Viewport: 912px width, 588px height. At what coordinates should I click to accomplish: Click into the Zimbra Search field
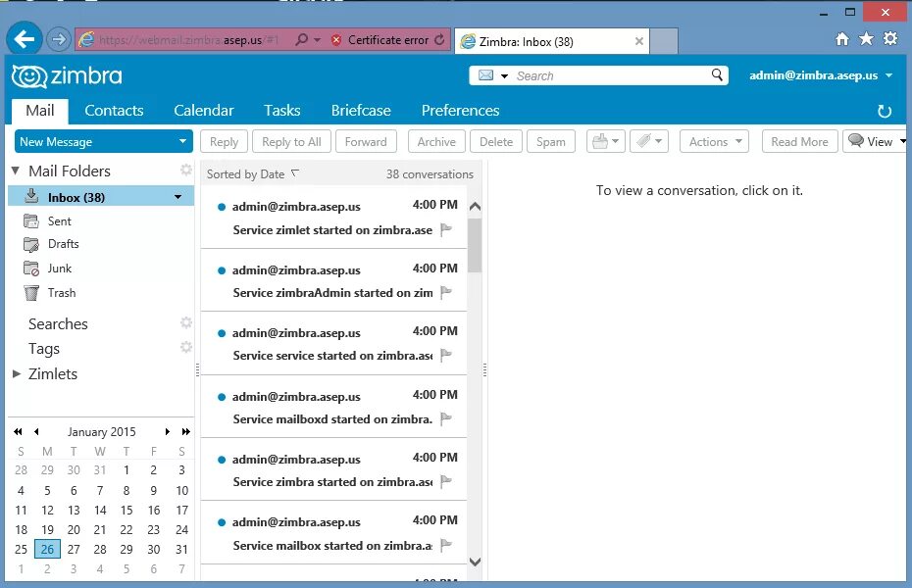click(x=611, y=75)
